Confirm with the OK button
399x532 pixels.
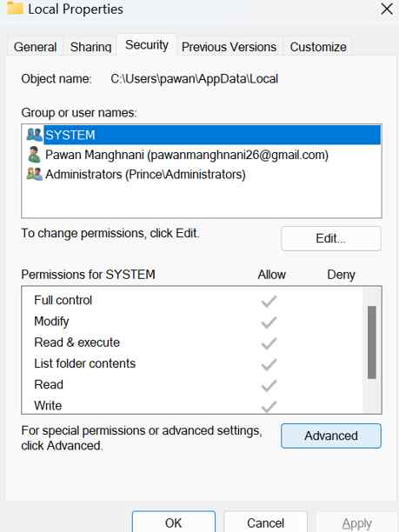[x=173, y=522]
